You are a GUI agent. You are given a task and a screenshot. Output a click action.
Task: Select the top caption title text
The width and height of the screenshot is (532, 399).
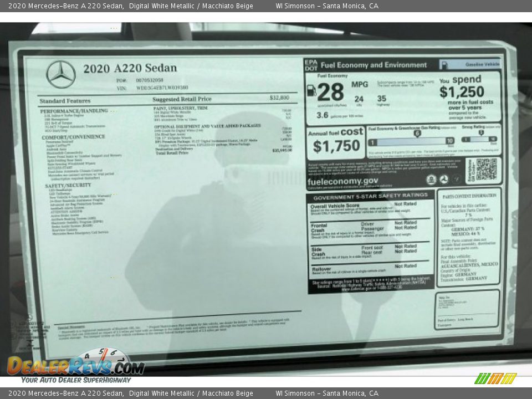tap(131, 6)
